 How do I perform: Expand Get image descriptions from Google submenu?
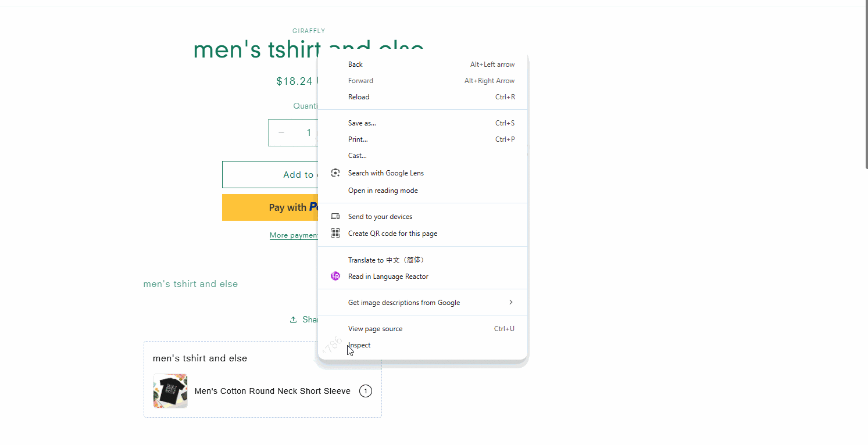pos(423,302)
